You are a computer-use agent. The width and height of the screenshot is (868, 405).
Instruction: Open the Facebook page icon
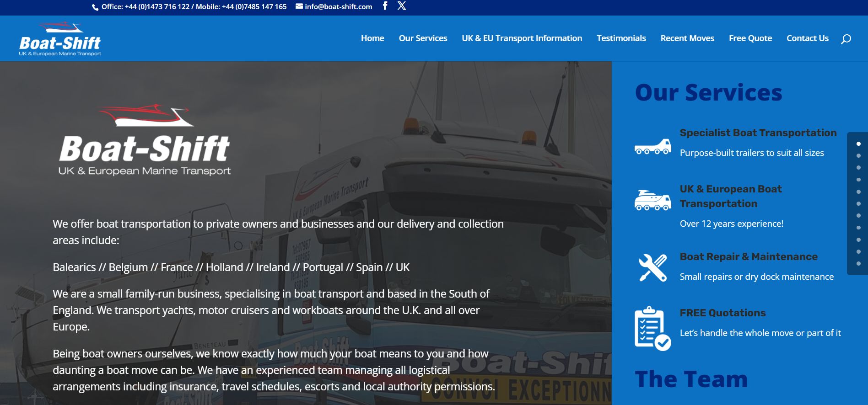(x=385, y=6)
